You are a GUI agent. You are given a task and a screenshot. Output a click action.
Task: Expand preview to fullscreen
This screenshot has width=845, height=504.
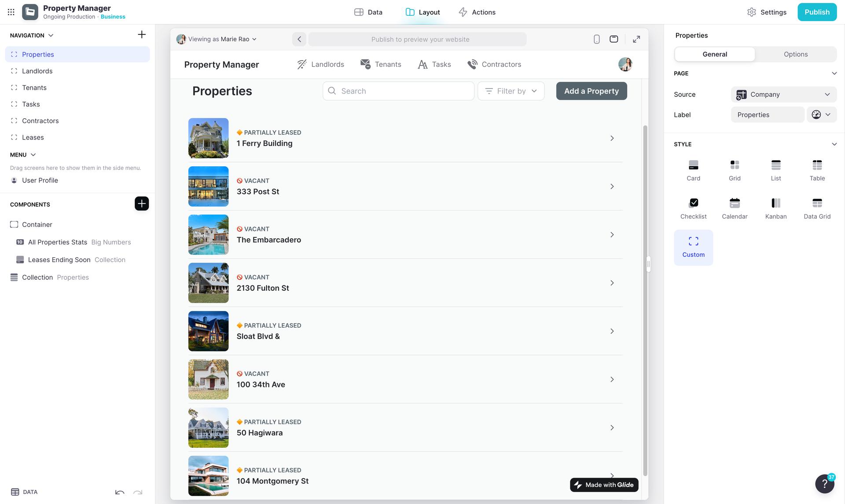(x=636, y=39)
